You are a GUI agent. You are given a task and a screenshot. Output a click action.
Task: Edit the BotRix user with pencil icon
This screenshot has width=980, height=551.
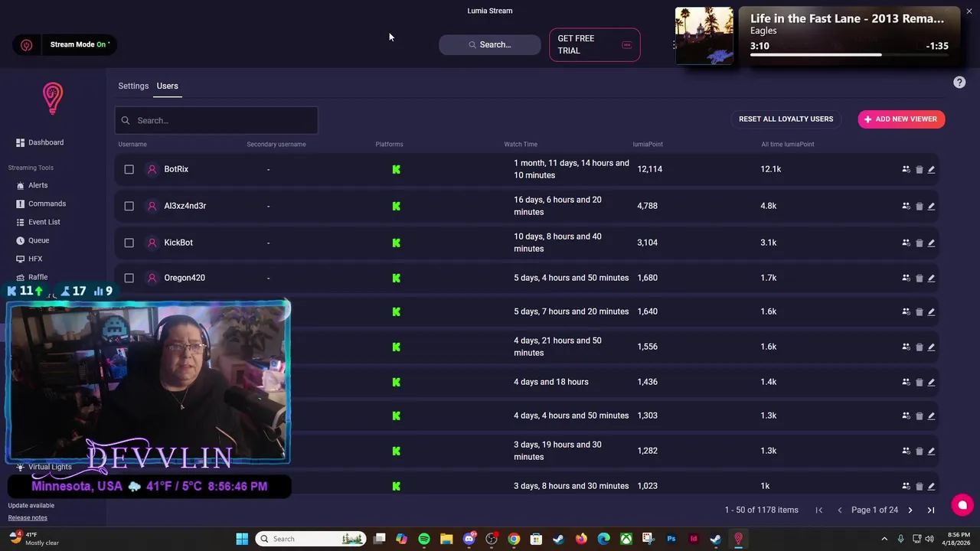coord(931,169)
